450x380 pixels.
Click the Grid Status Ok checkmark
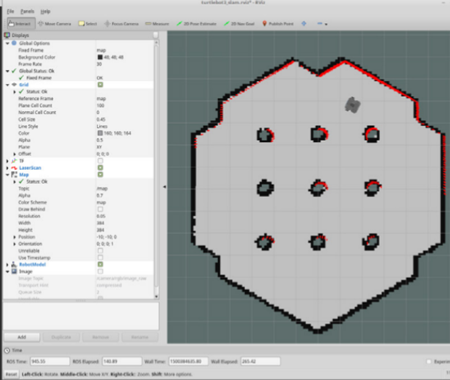tap(21, 91)
